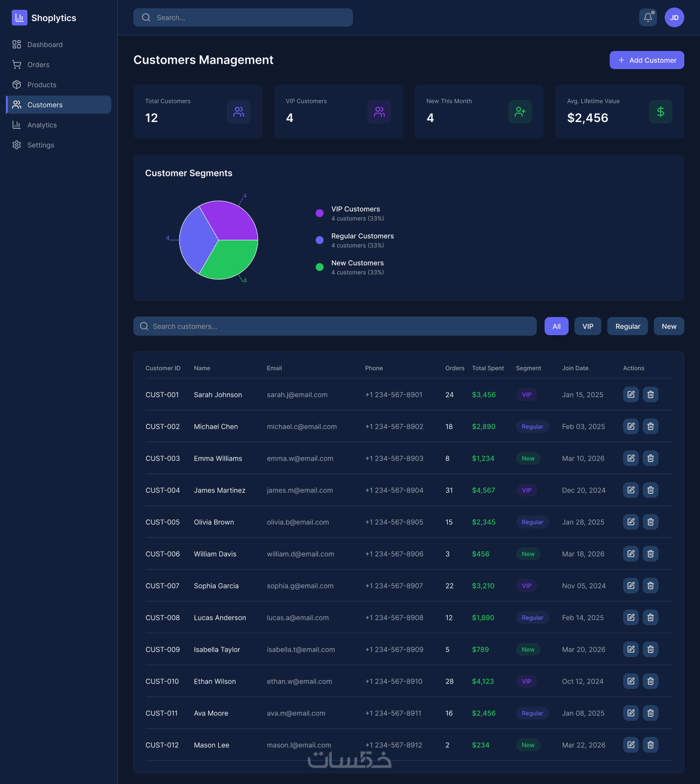Edit customer Ethan Wilson
Screen dimensions: 700x784
pyautogui.click(x=631, y=681)
